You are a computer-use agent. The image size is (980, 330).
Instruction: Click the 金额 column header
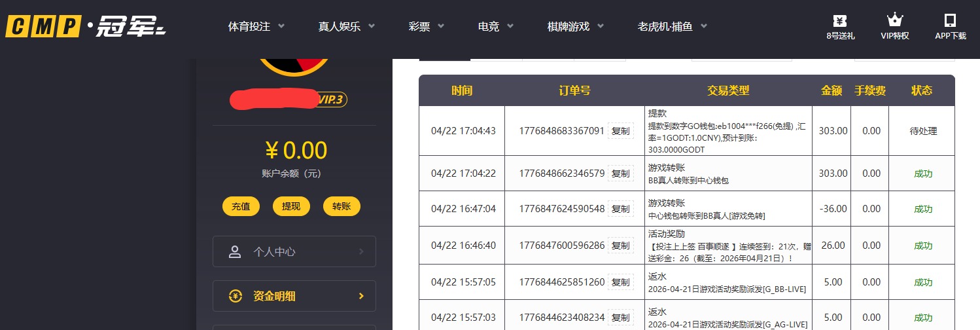831,90
